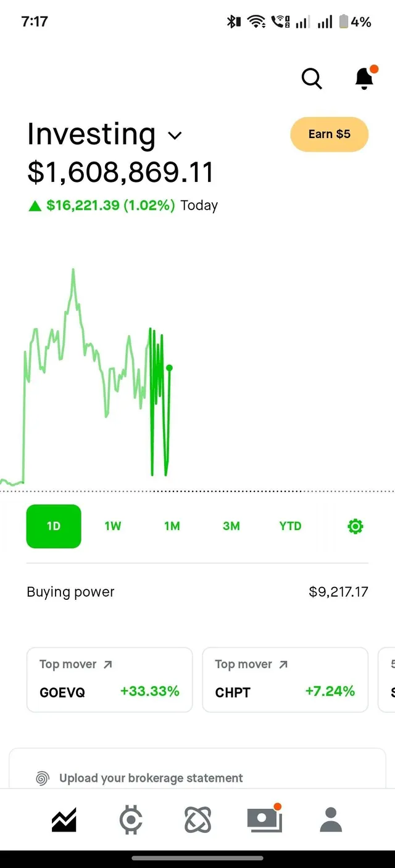Switch the chart to 1W view

113,526
